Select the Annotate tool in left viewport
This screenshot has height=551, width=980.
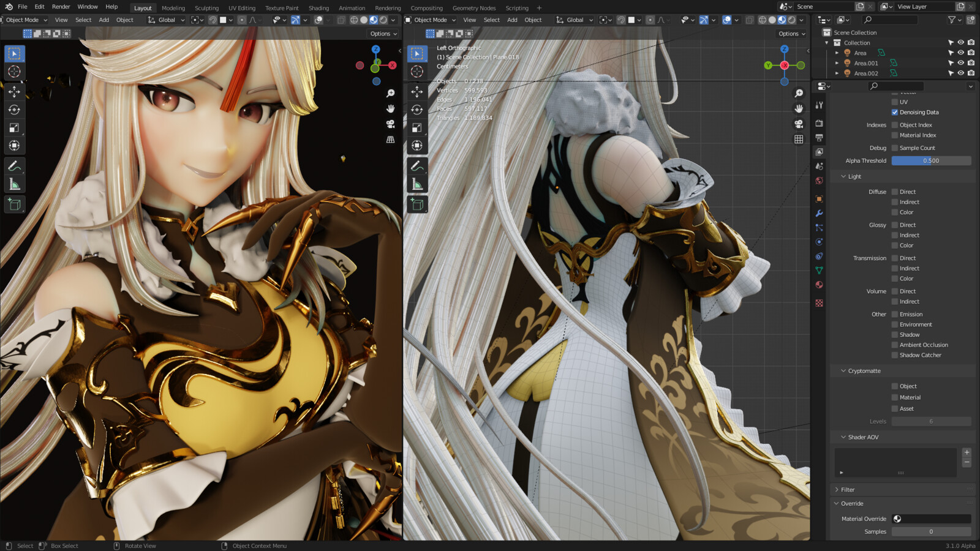click(x=14, y=166)
